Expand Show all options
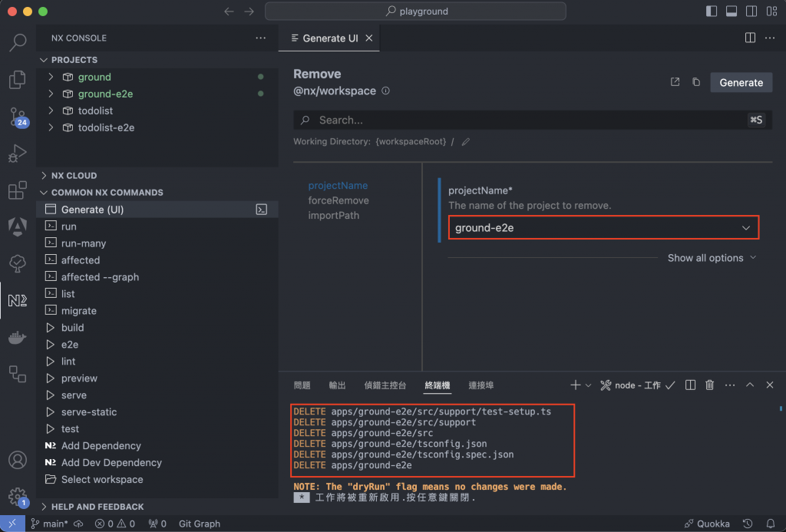 712,258
